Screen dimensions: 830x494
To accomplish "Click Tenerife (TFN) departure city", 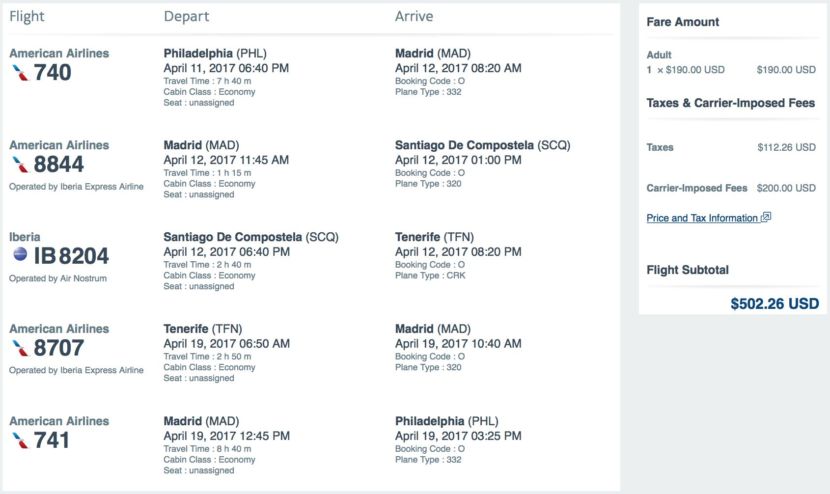I will point(203,329).
